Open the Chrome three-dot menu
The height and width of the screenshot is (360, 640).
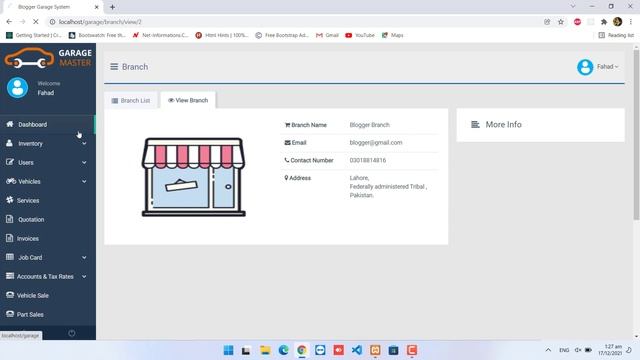[631, 22]
